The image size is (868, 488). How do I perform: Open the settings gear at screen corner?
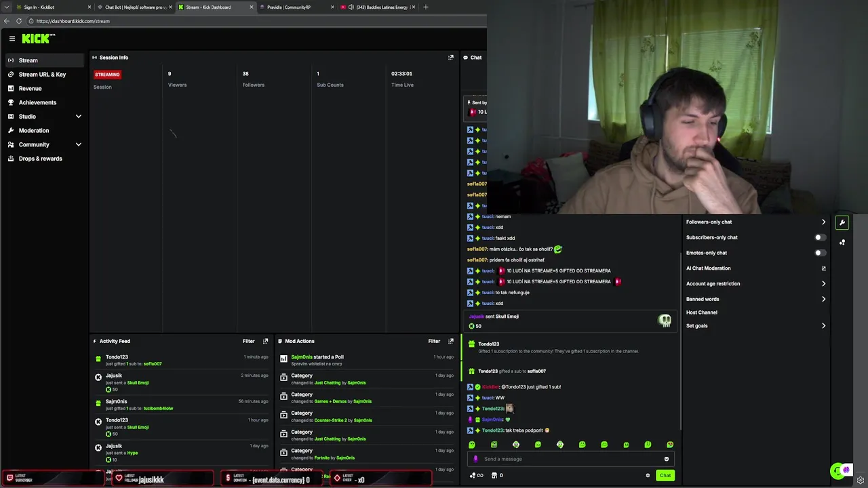coord(861,481)
